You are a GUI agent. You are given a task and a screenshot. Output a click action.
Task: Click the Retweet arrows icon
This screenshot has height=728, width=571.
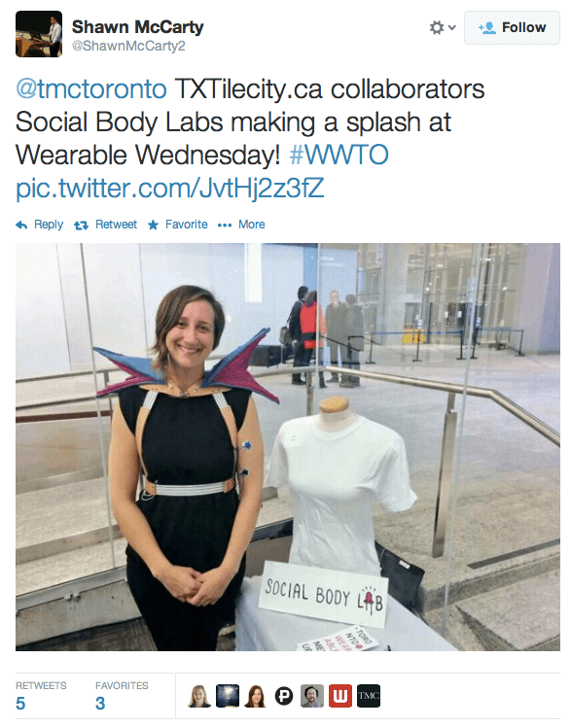point(81,225)
